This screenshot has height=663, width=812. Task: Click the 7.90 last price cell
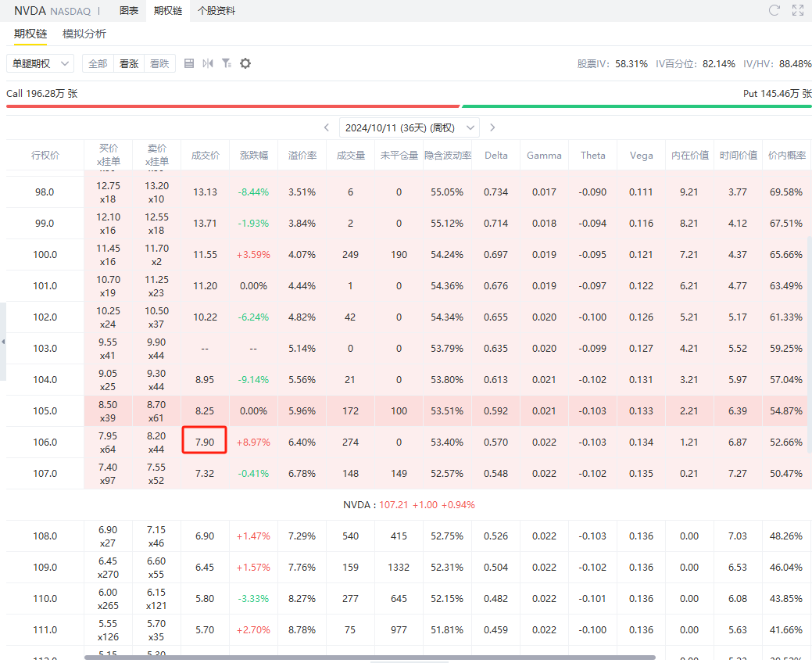205,442
